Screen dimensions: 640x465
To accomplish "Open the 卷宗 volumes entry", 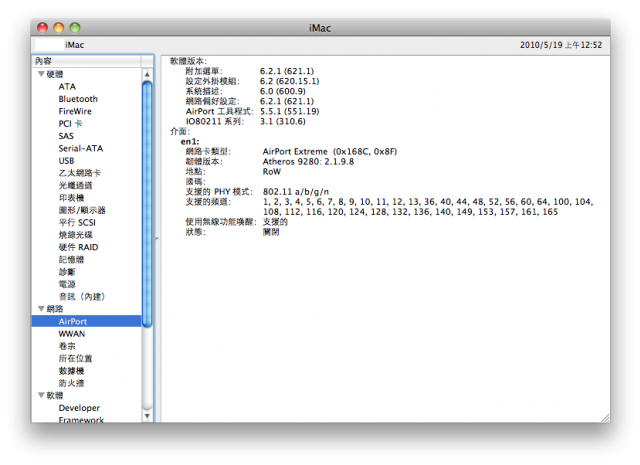I will click(x=67, y=346).
